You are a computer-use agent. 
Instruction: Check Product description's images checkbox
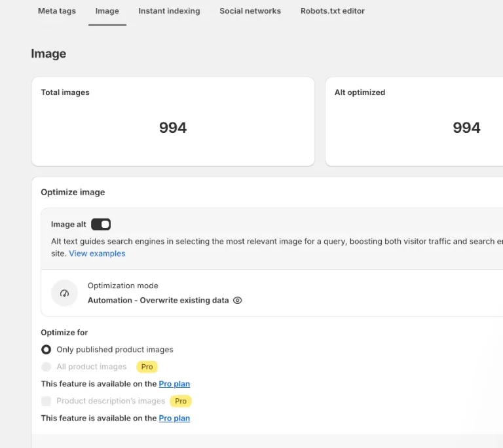coord(47,401)
